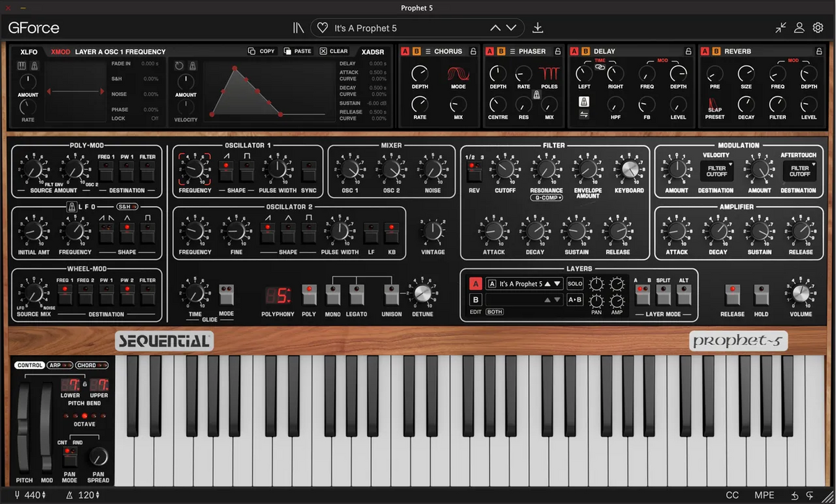Open the settings gear icon
The image size is (836, 504).
pyautogui.click(x=818, y=28)
